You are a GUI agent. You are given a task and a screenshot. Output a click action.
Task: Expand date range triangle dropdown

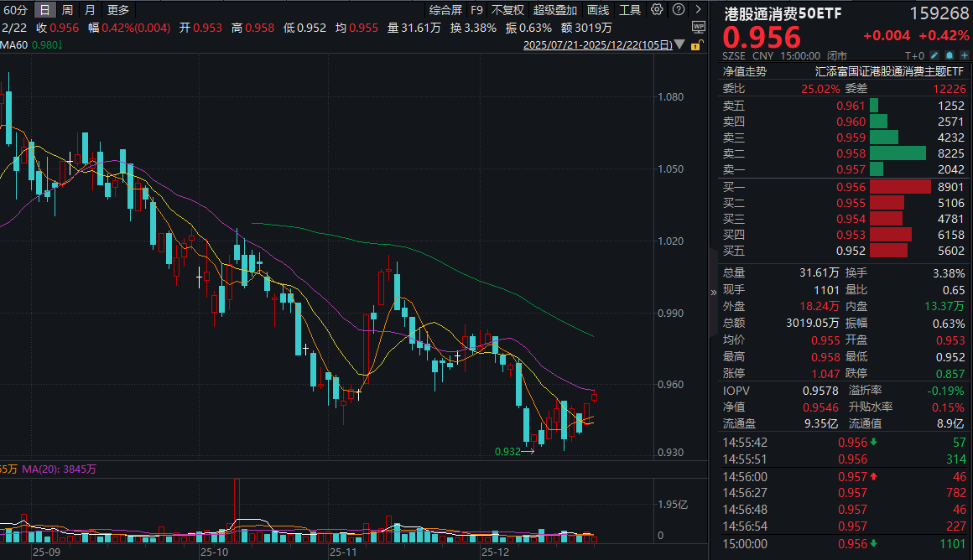679,45
